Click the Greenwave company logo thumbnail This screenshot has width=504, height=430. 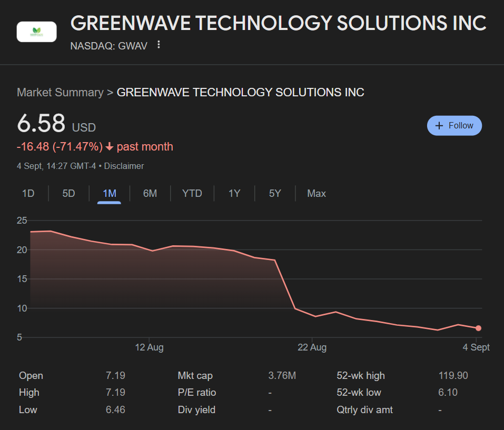tap(37, 32)
